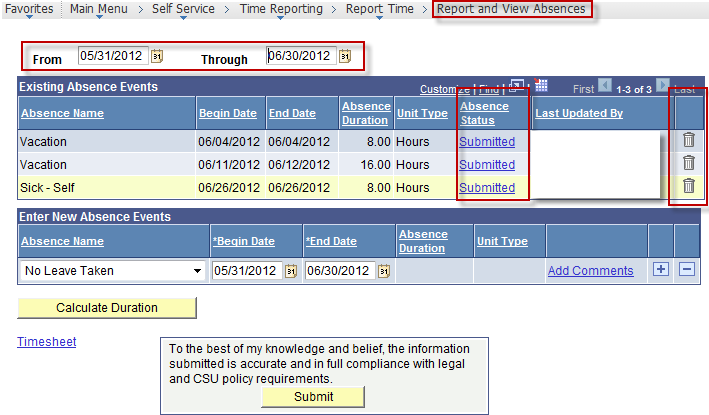Viewport: 709px width, 415px height.
Task: Sort existing events by End Date header
Action: (292, 113)
